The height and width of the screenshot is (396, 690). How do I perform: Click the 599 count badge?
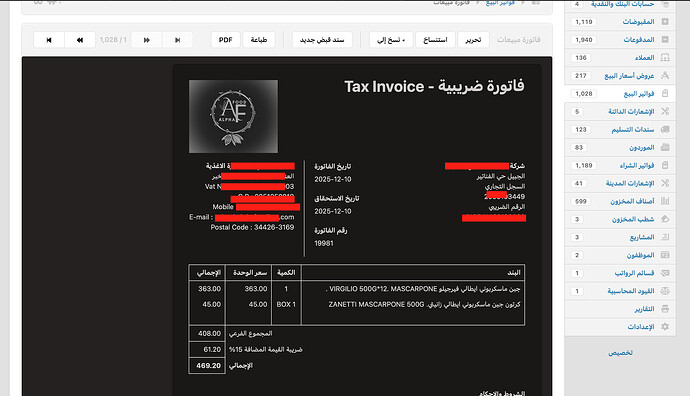pos(581,201)
